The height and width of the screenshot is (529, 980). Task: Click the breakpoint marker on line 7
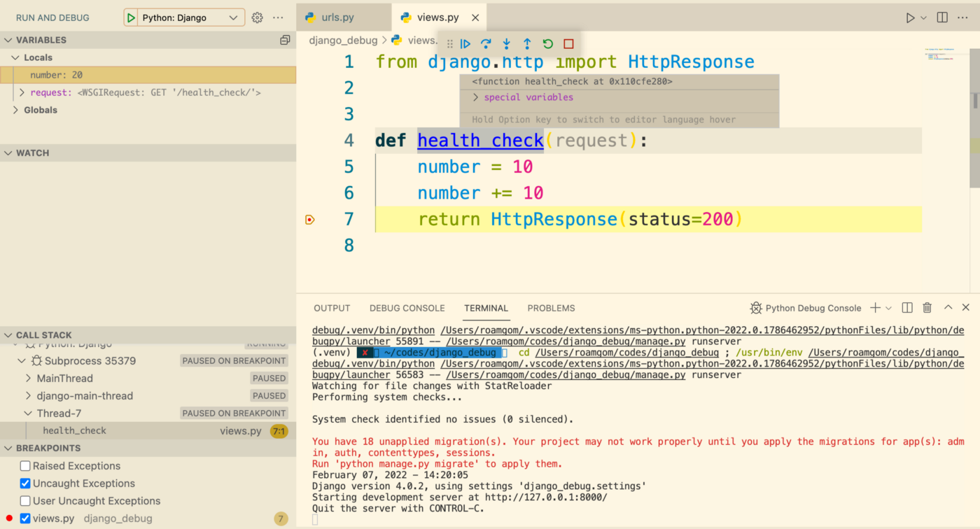(310, 220)
